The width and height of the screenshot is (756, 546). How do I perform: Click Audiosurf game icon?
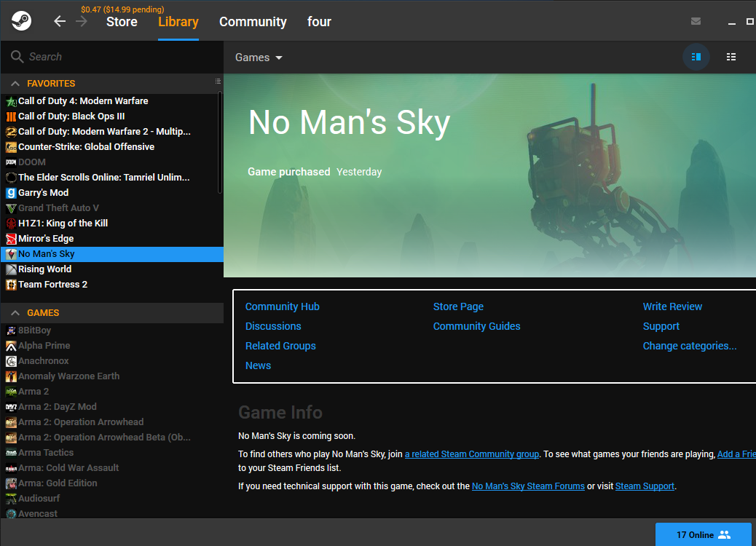11,499
